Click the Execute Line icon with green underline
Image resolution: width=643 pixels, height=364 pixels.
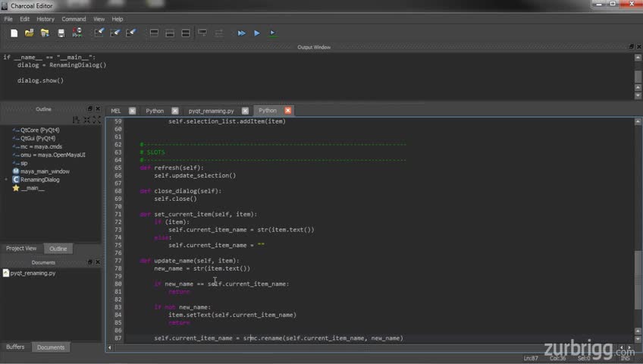coord(273,33)
